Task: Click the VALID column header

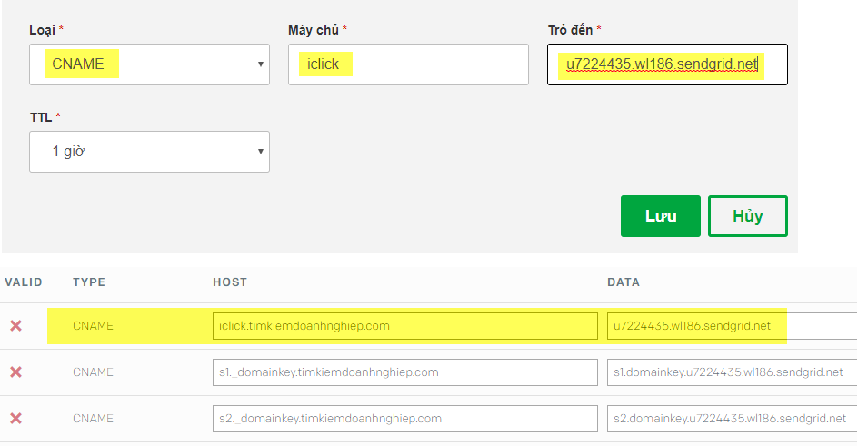Action: click(x=24, y=282)
